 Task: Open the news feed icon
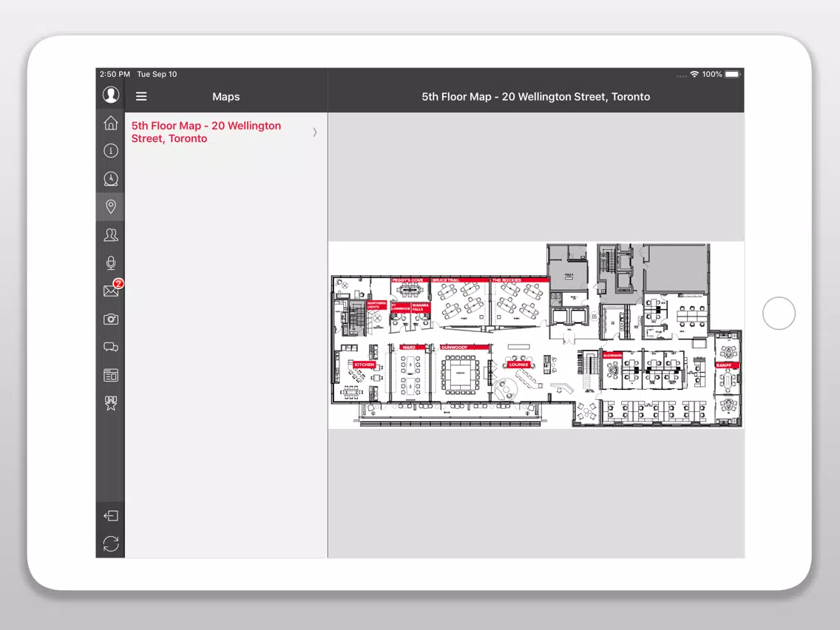point(111,375)
